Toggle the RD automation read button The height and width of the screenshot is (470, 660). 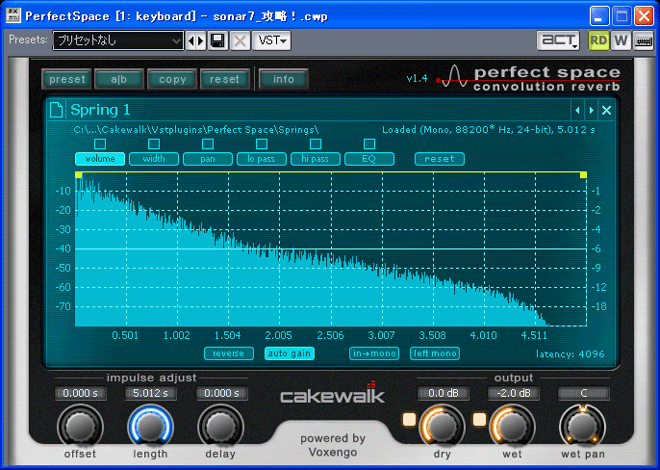click(598, 41)
